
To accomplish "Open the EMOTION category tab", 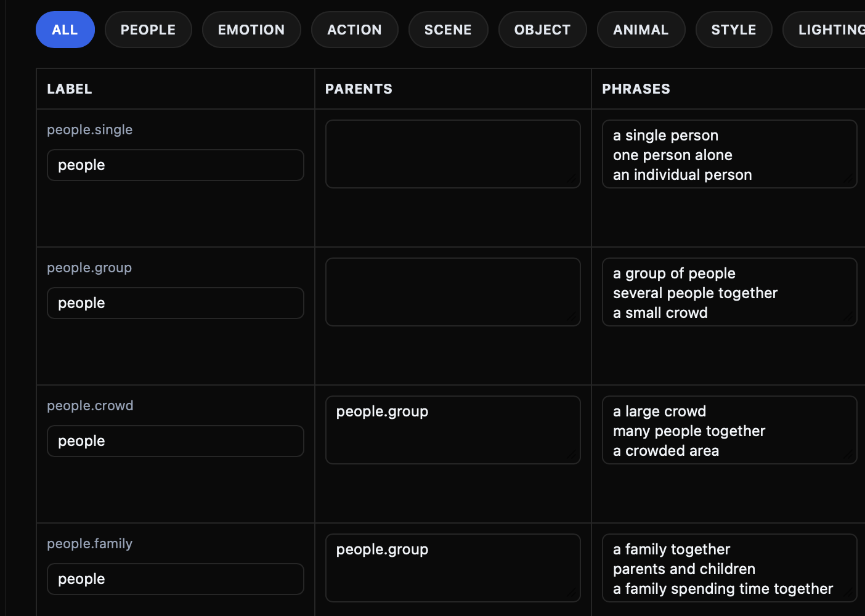I will 251,30.
